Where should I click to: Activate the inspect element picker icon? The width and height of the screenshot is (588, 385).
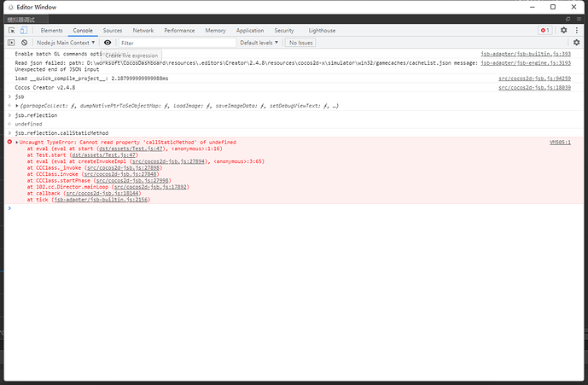pos(12,31)
